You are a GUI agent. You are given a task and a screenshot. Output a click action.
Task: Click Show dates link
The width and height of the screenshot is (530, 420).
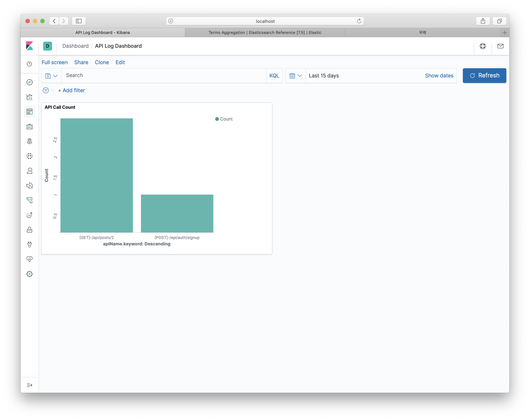439,76
